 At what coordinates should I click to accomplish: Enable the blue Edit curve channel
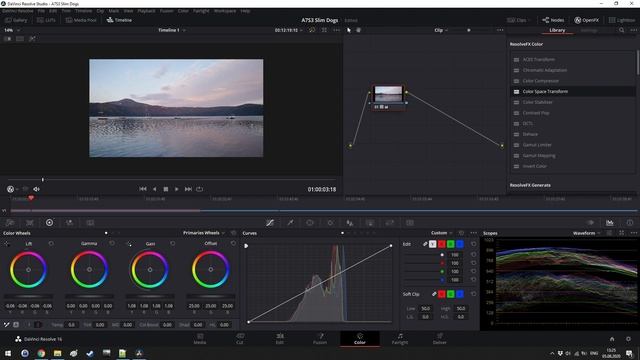460,244
